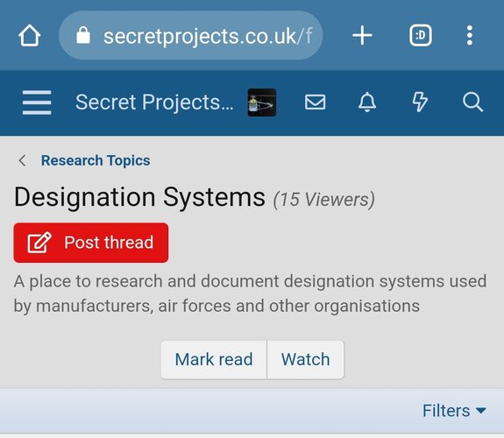Open a new tab with the plus icon
Screen dimensions: 504x438
coord(362,35)
